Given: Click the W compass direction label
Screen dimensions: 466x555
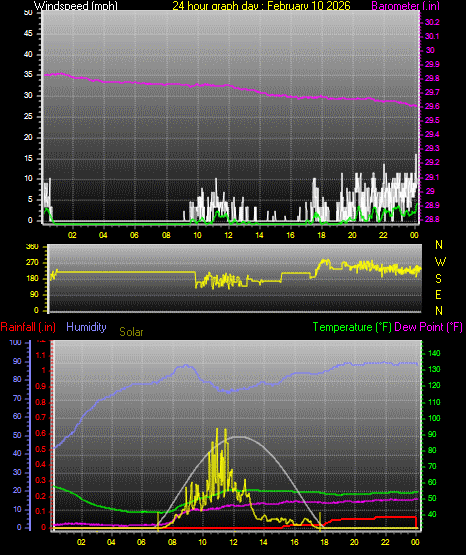Looking at the screenshot, I should (440, 262).
